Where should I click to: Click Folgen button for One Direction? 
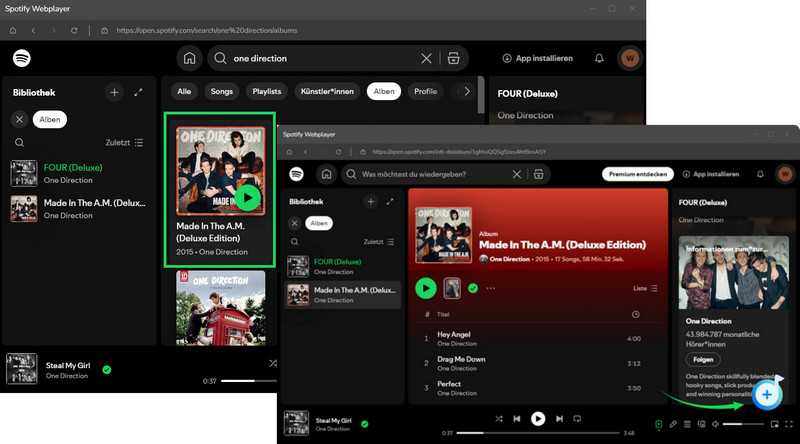pos(703,360)
